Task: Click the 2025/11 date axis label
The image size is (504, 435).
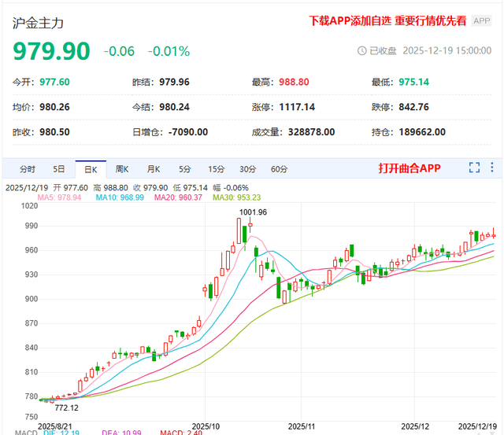Action: click(x=301, y=426)
